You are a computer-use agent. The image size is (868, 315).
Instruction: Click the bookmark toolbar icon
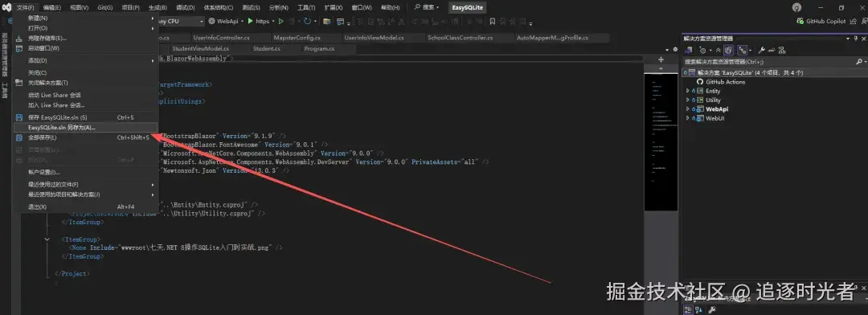tap(492, 22)
